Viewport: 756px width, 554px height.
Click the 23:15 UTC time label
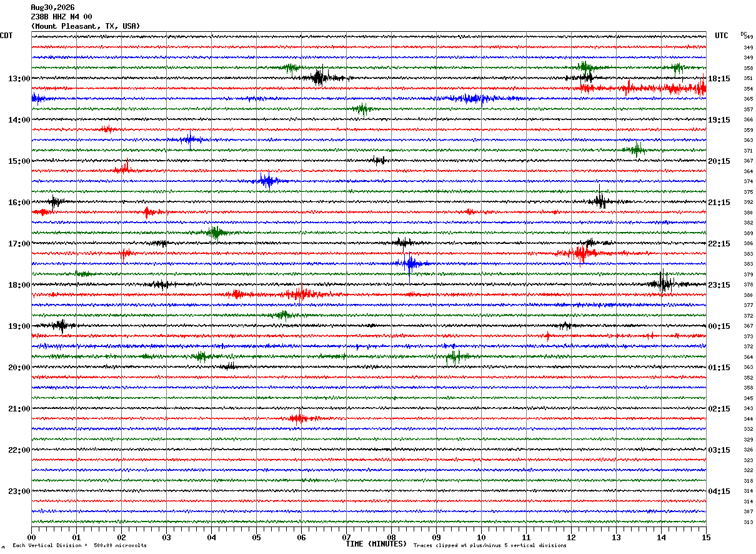[719, 285]
